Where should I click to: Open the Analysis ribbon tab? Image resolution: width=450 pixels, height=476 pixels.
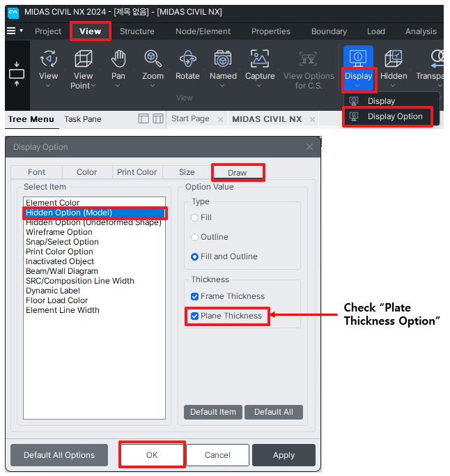(x=421, y=31)
